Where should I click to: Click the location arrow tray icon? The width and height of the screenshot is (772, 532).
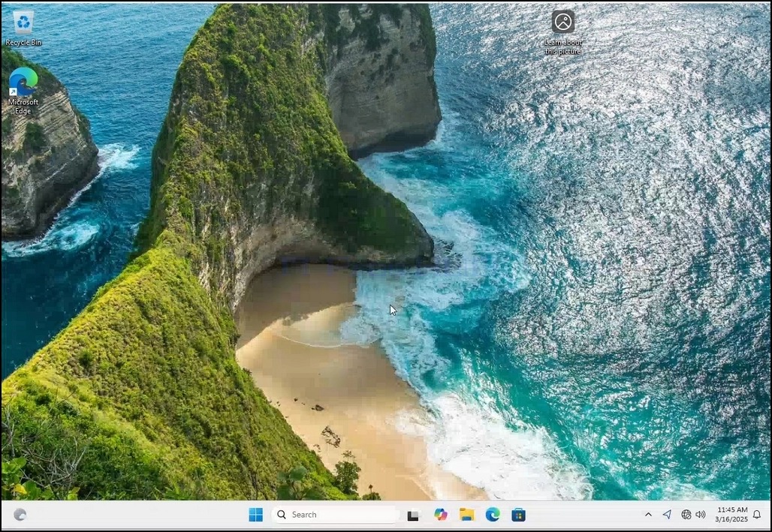[667, 515]
